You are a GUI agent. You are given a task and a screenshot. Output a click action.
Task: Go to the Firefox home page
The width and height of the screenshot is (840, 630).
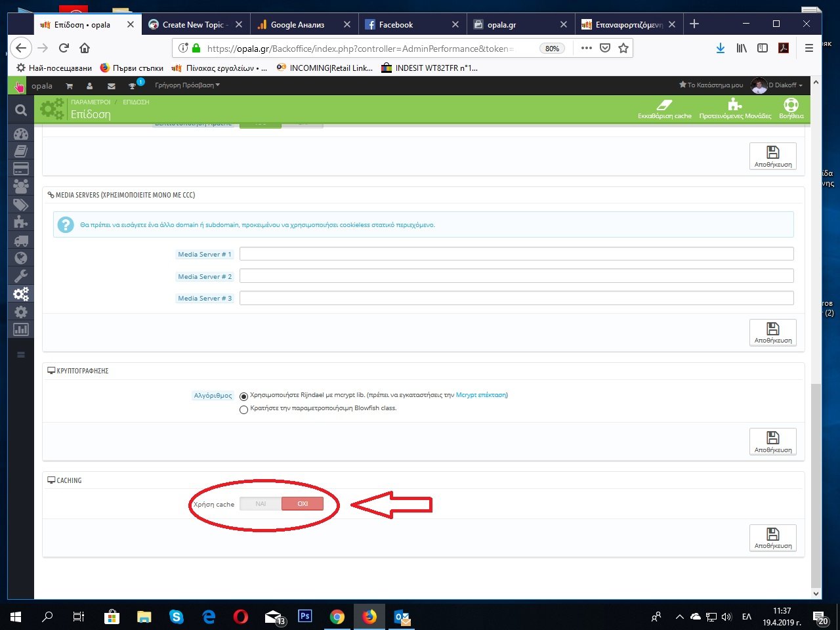coord(85,48)
